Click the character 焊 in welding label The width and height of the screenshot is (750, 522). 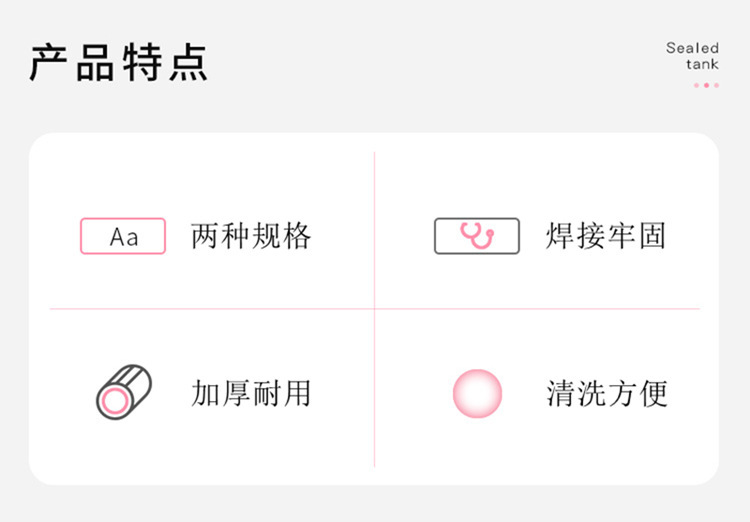[560, 236]
